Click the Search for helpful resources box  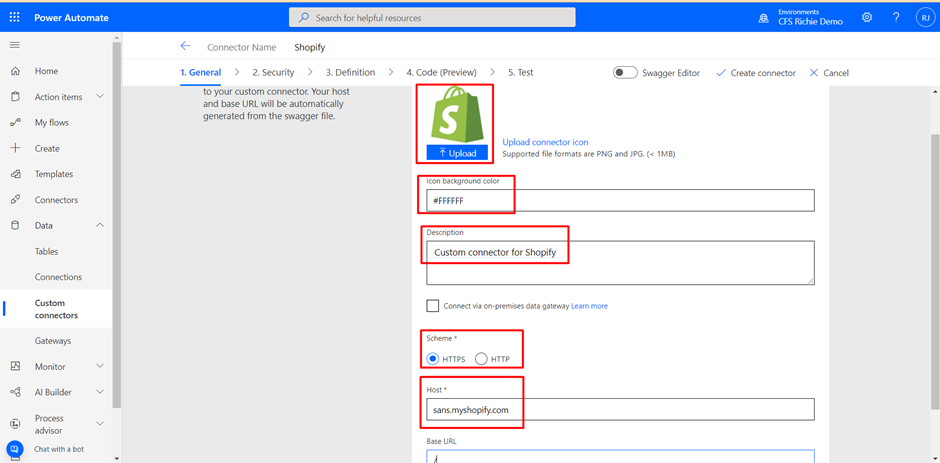click(432, 17)
